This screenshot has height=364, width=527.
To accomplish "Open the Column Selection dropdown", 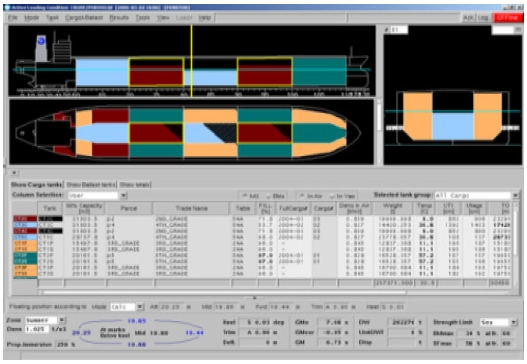I will [123, 195].
